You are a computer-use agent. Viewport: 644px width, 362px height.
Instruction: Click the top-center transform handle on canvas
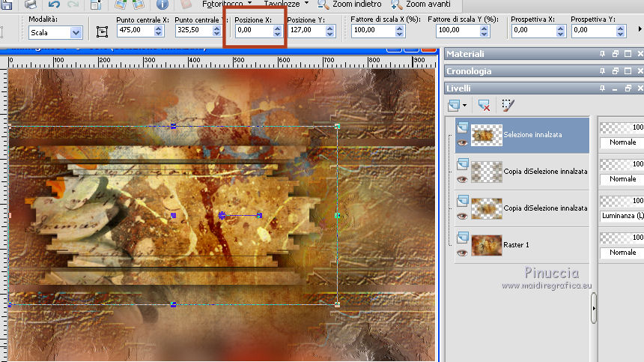(x=173, y=127)
